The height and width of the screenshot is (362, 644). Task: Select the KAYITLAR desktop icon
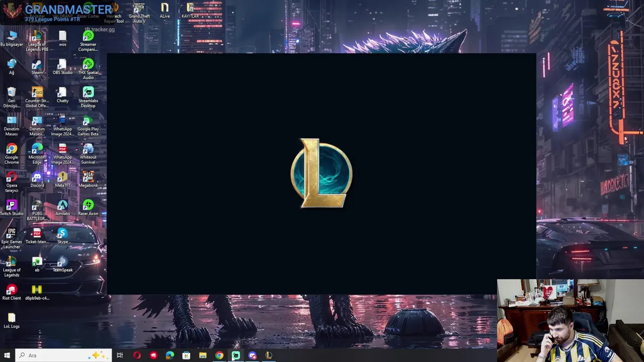point(190,11)
